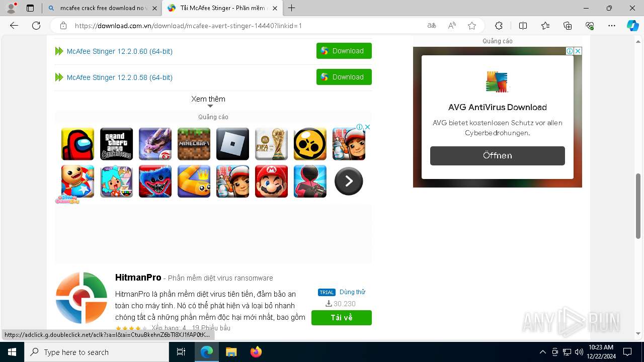Close the AVG ad with the X icon
644x362 pixels.
(x=578, y=51)
